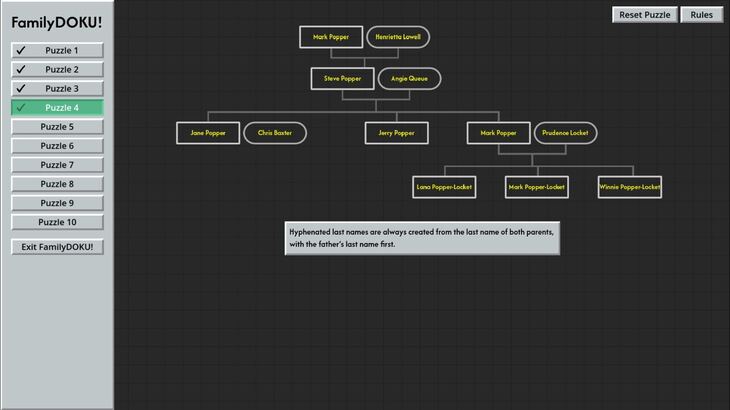Viewport: 730px width, 410px height.
Task: Open the Rules
Action: [x=702, y=15]
